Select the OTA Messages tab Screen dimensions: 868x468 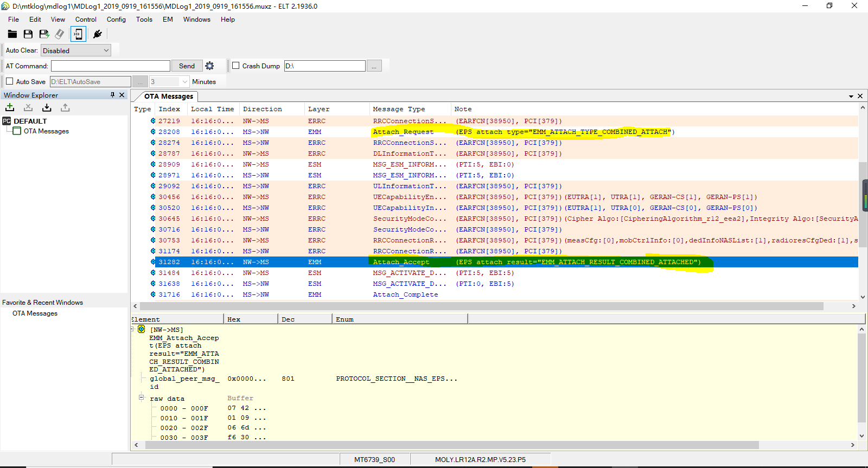click(x=169, y=96)
